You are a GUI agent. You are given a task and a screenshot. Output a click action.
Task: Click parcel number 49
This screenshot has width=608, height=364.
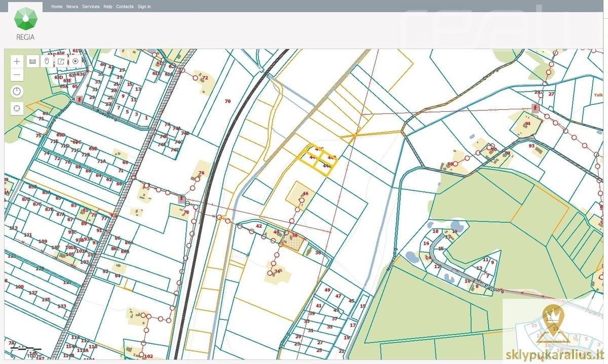coord(327,290)
